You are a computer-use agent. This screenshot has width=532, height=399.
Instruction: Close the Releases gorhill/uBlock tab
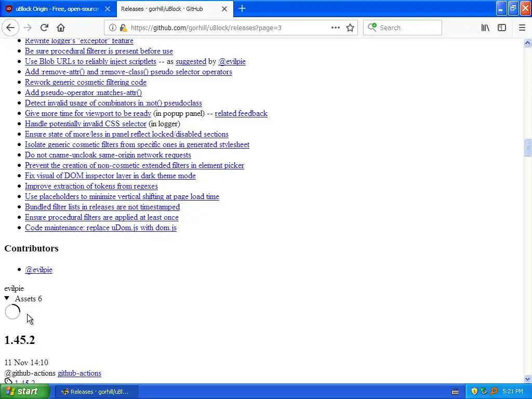pyautogui.click(x=224, y=9)
